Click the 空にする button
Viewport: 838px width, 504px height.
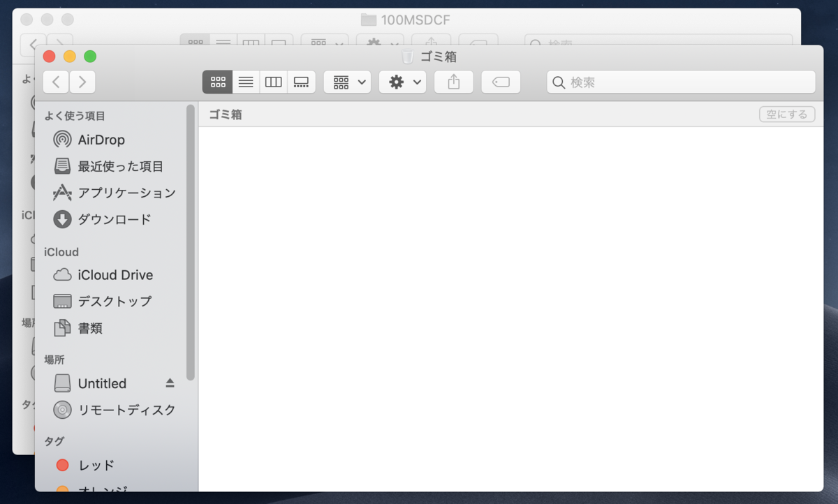(787, 114)
